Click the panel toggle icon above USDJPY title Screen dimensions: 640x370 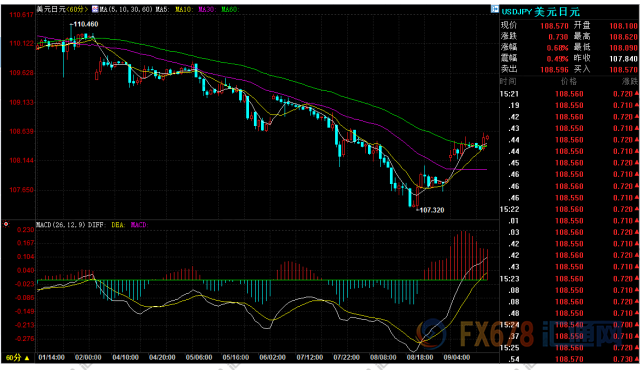495,9
